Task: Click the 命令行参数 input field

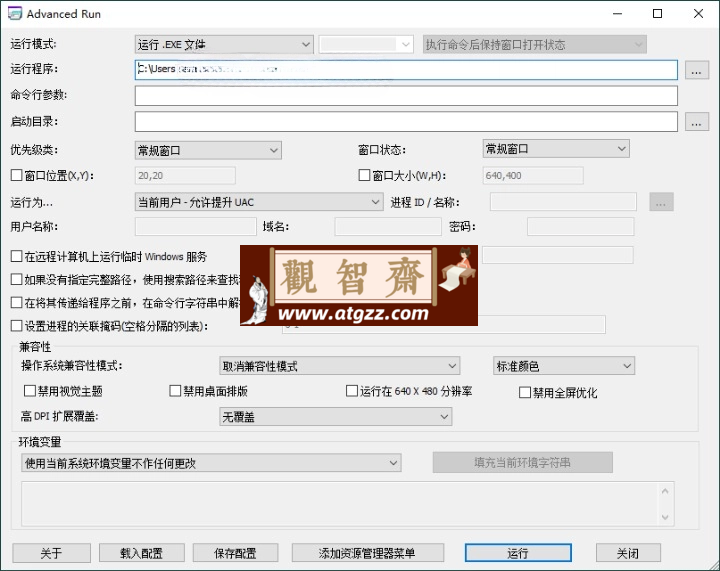Action: (x=406, y=95)
